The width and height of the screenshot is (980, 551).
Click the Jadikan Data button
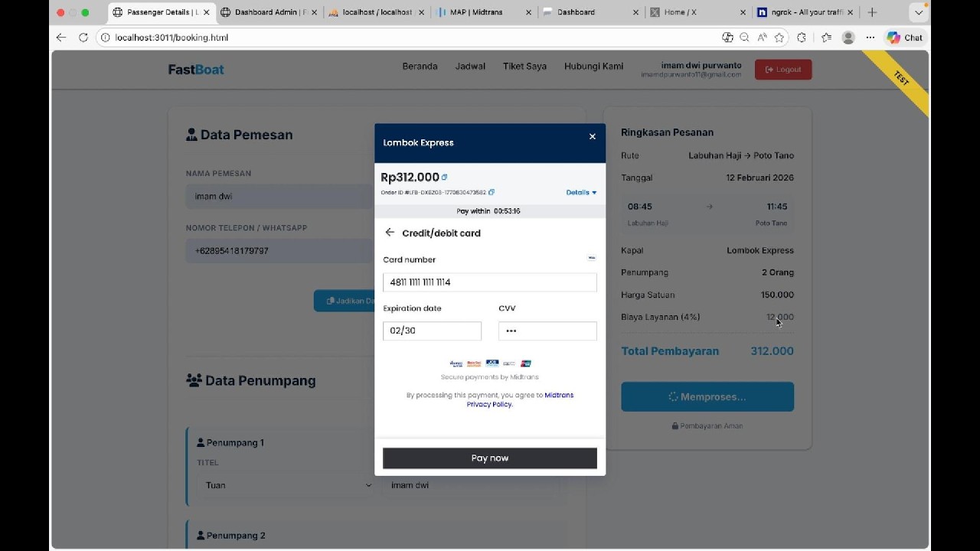point(344,301)
